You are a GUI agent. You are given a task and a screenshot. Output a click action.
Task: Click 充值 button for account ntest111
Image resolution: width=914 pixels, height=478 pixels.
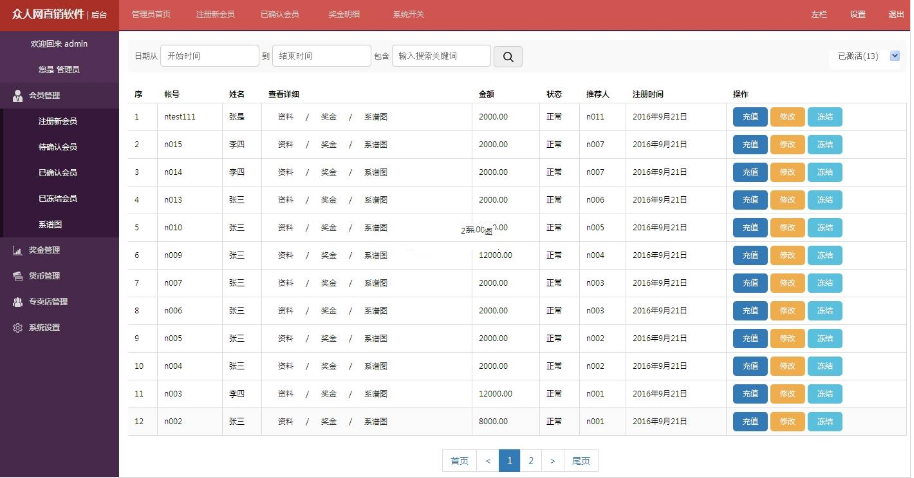pyautogui.click(x=750, y=117)
